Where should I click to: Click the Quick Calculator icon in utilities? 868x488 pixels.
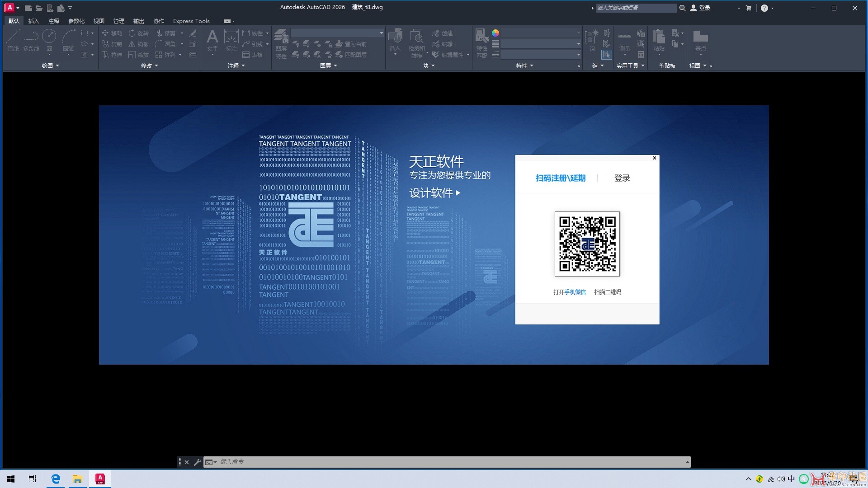[x=641, y=55]
